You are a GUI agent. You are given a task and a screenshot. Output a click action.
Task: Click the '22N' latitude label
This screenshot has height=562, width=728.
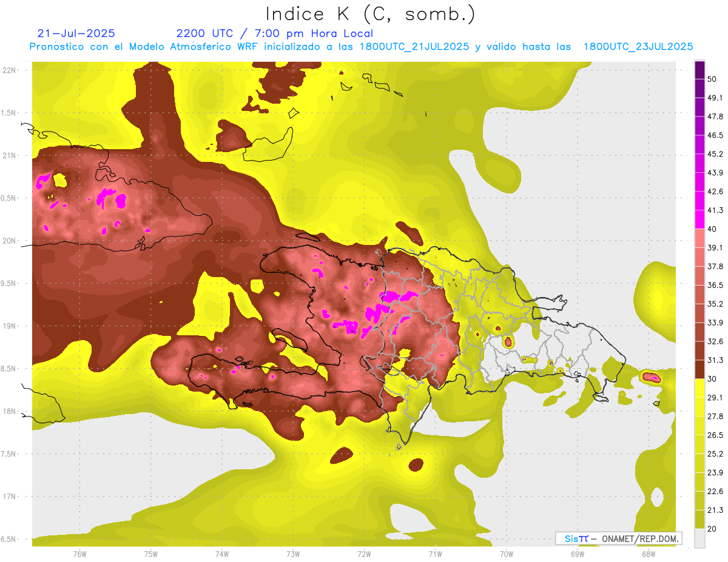(10, 70)
